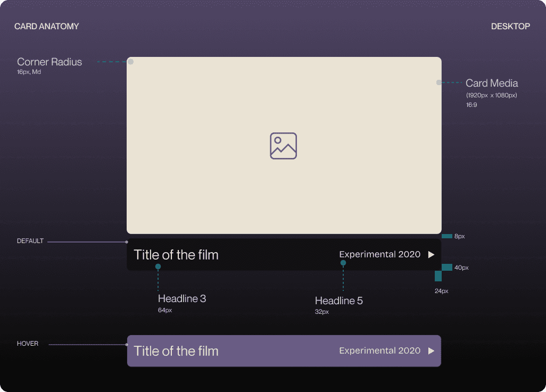The height and width of the screenshot is (392, 546).
Task: Select "Title of the film" in default bar
Action: [176, 255]
